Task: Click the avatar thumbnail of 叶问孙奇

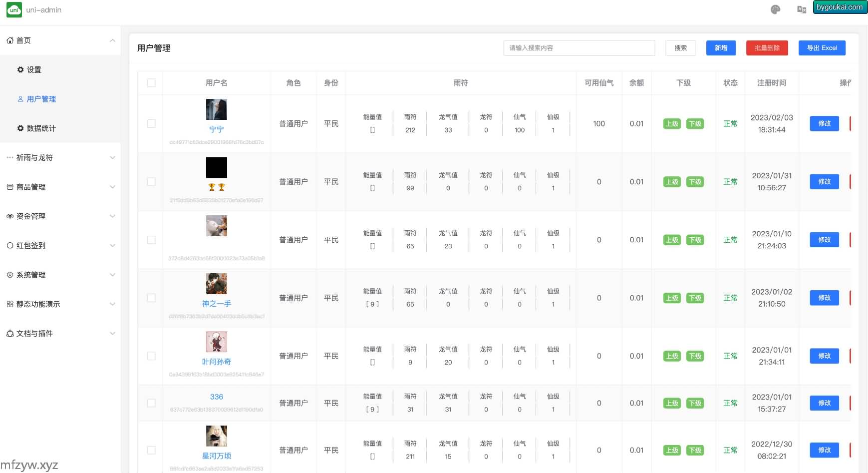Action: click(217, 342)
